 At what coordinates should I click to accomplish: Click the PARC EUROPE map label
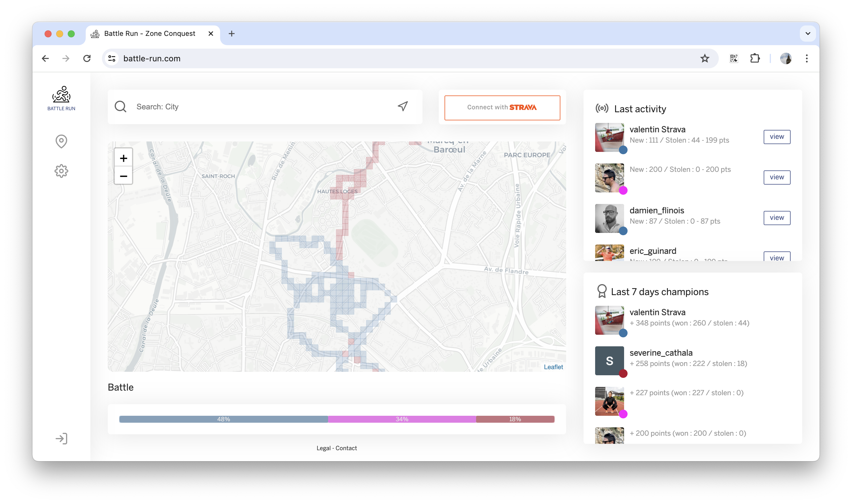click(x=527, y=155)
